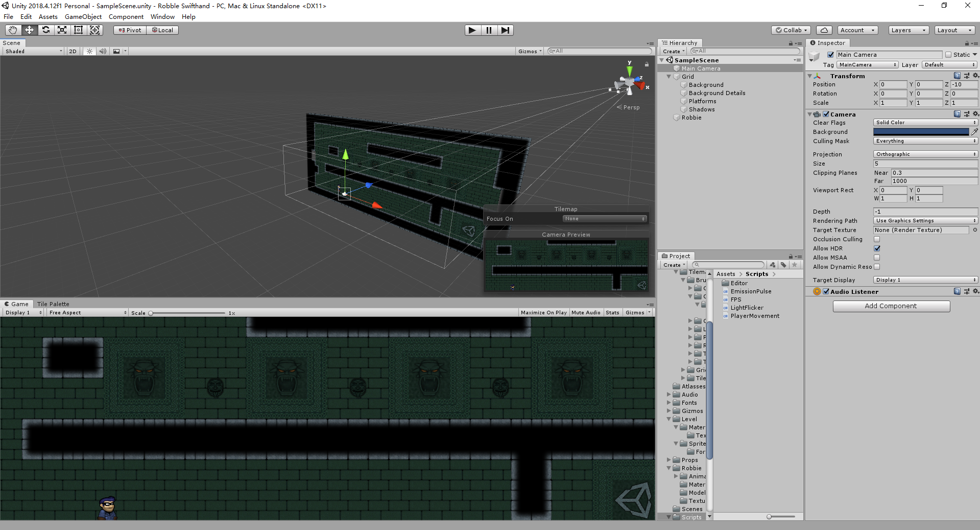Select the Move tool
This screenshot has width=980, height=530.
pos(29,30)
